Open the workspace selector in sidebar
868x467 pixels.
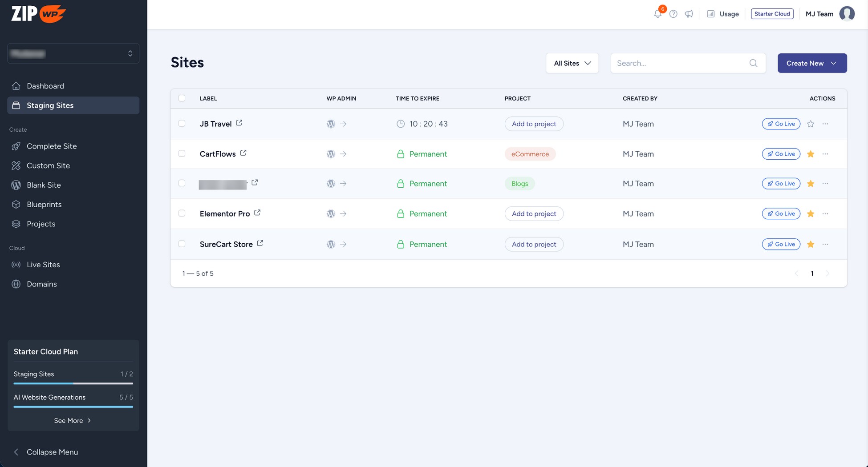pyautogui.click(x=73, y=53)
